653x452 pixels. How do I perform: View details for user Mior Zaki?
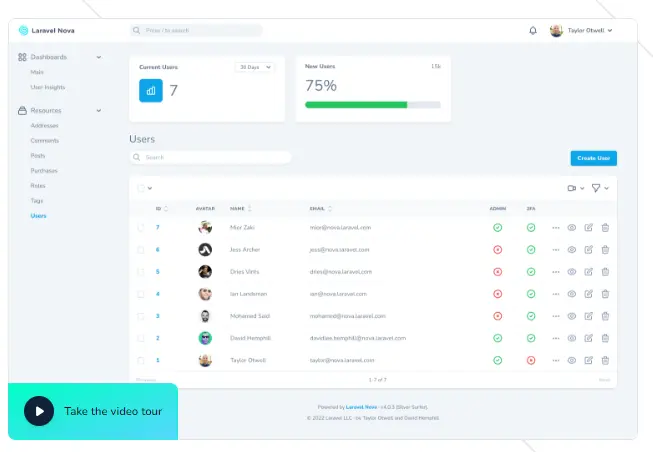coord(572,228)
